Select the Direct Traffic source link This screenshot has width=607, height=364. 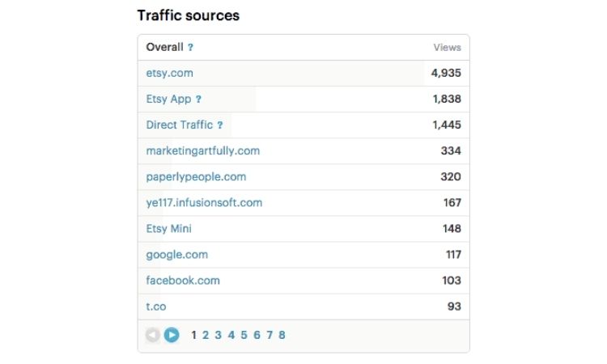(179, 125)
